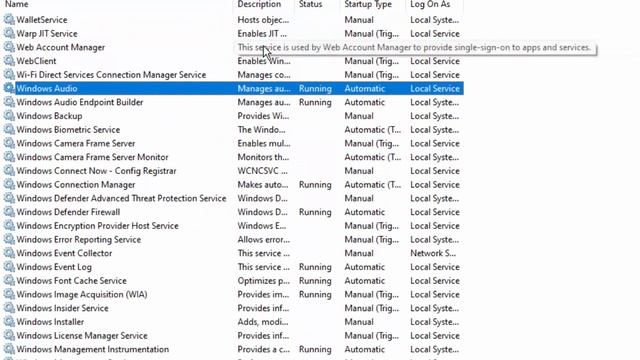
Task: Select the Windows Event Log name
Action: [x=54, y=267]
